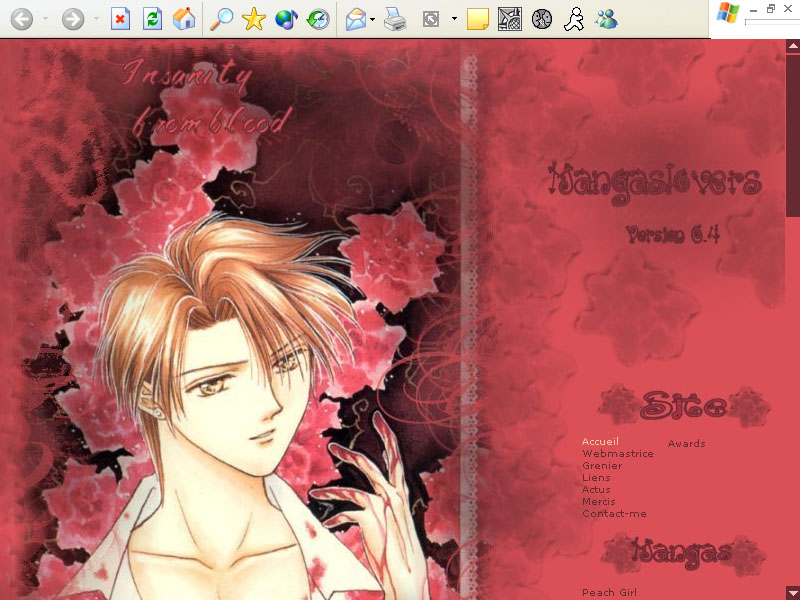Open the Home page via the house icon
Screen dimensions: 800x600
[184, 20]
